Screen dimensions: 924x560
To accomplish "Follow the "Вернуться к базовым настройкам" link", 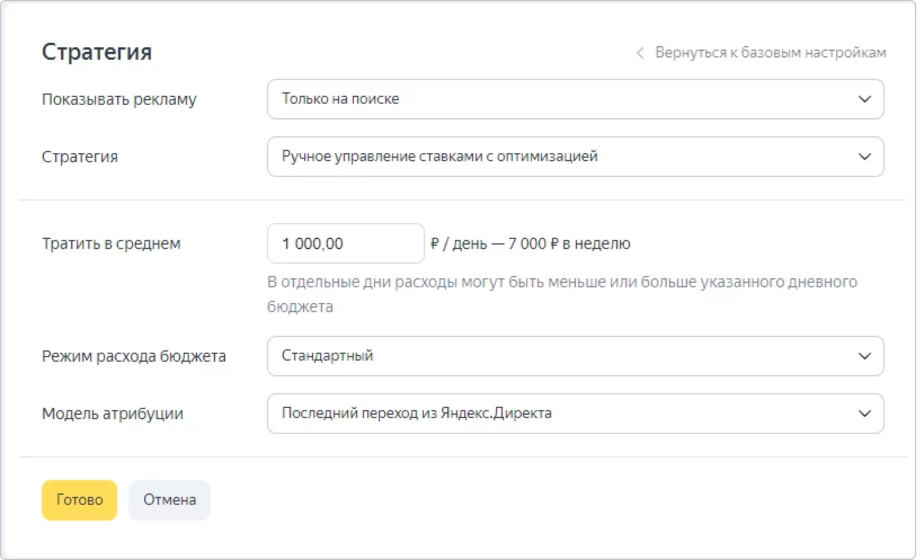I will [770, 53].
